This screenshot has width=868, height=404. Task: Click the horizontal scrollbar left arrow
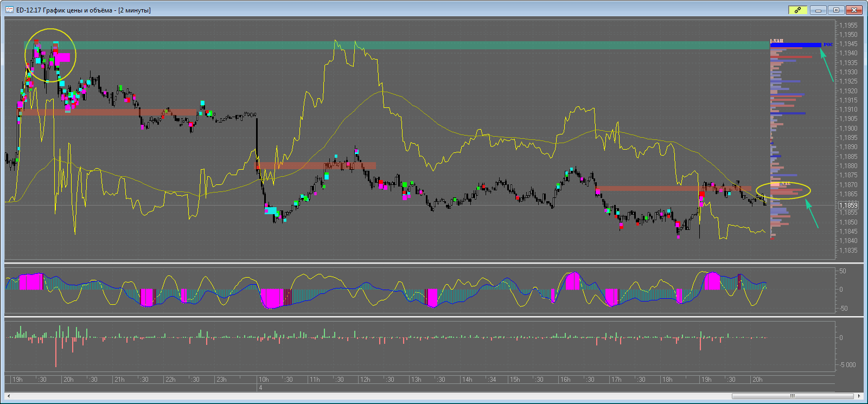point(9,396)
